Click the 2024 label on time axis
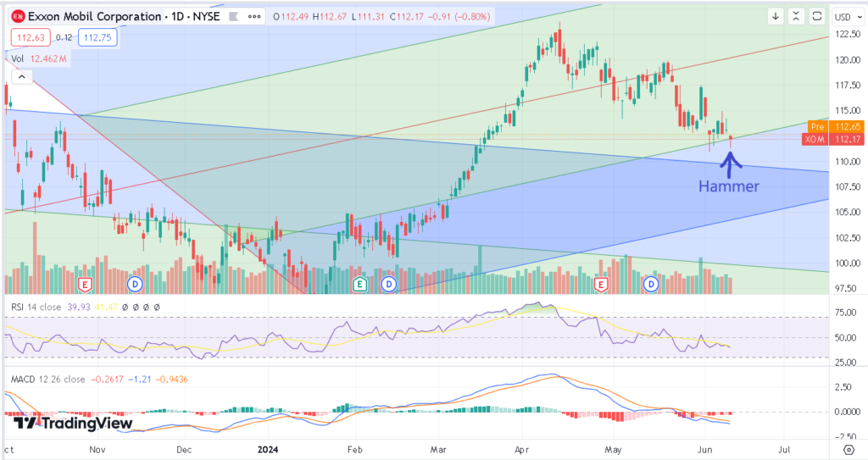The image size is (868, 460). pyautogui.click(x=267, y=450)
